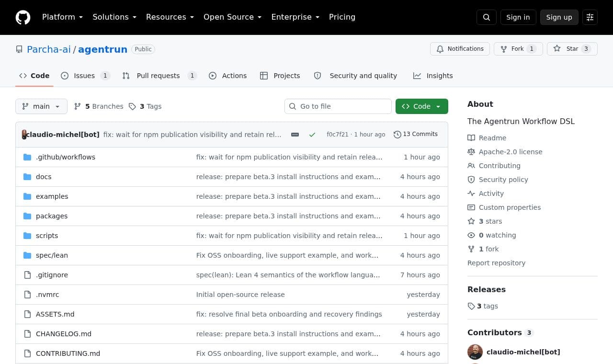This screenshot has width=613, height=364.
Task: Switch to the Insights tab
Action: coord(433,76)
